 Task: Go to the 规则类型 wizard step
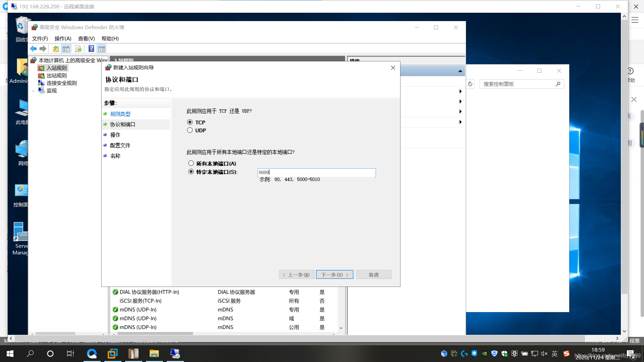tap(120, 114)
